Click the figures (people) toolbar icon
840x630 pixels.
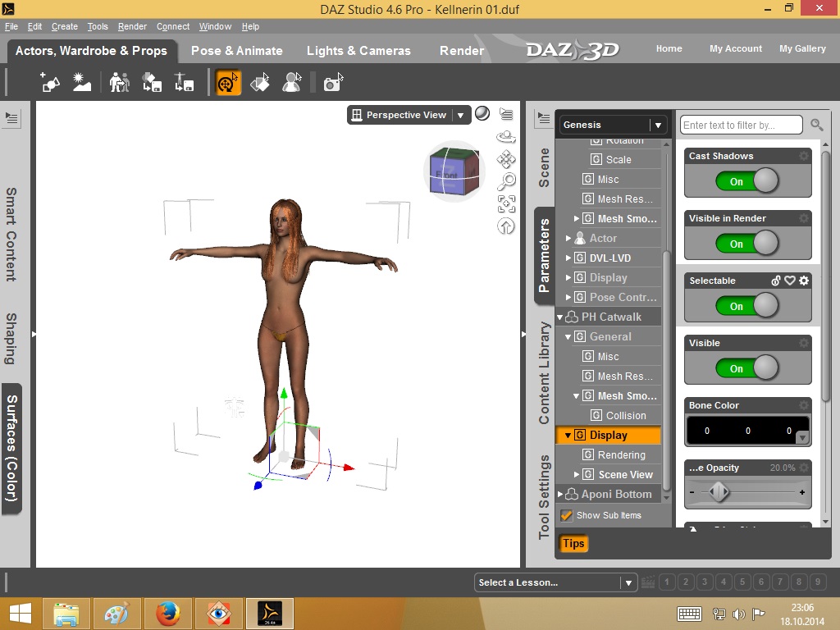[x=120, y=83]
